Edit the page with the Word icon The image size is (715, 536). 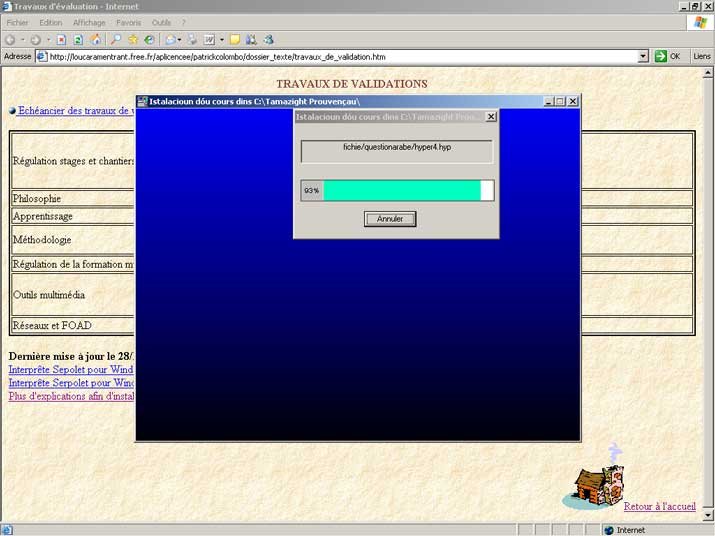pyautogui.click(x=209, y=40)
